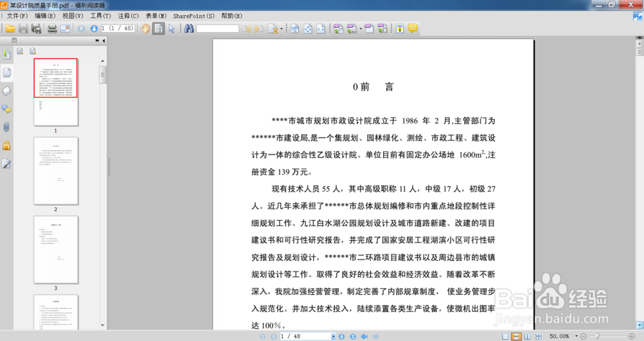The width and height of the screenshot is (644, 341).
Task: Click find next result icon
Action: [259, 29]
